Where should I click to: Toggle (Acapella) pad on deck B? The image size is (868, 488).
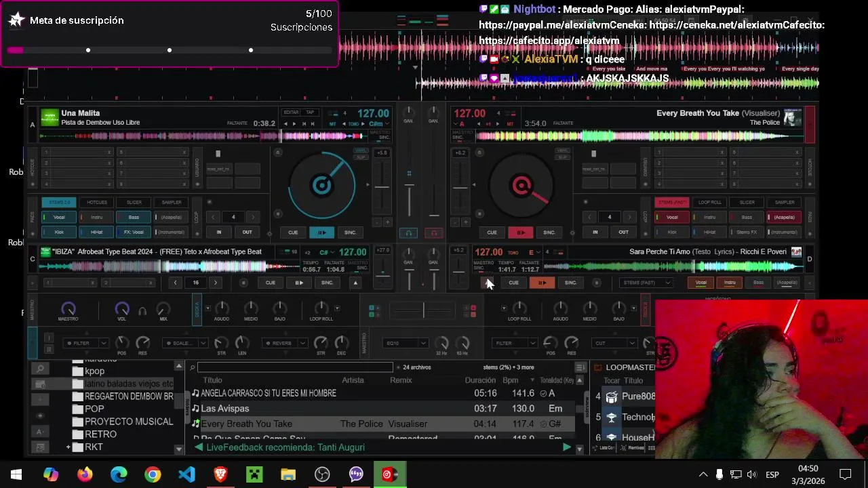[784, 217]
